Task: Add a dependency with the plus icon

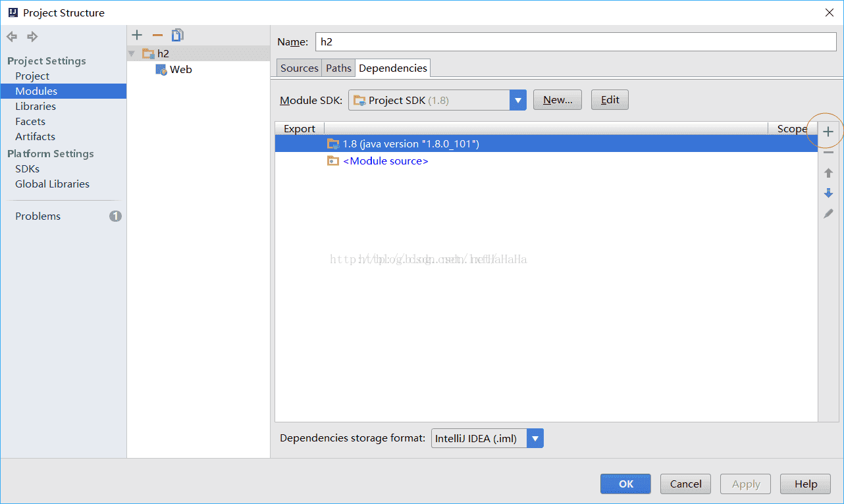Action: [828, 132]
